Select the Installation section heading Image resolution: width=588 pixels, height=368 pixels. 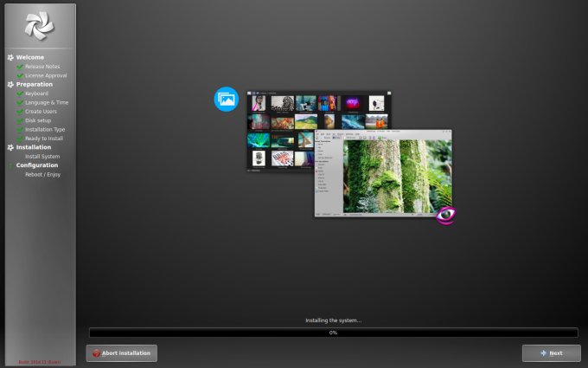34,147
